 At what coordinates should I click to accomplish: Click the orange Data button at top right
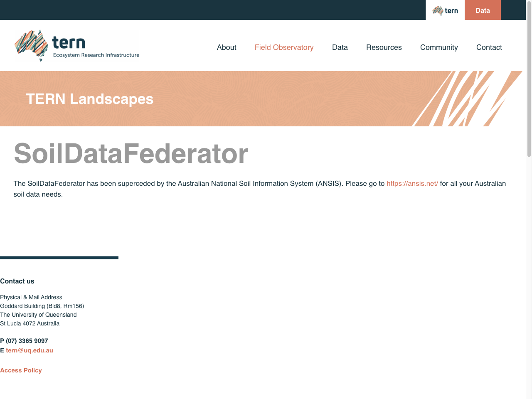pos(483,10)
